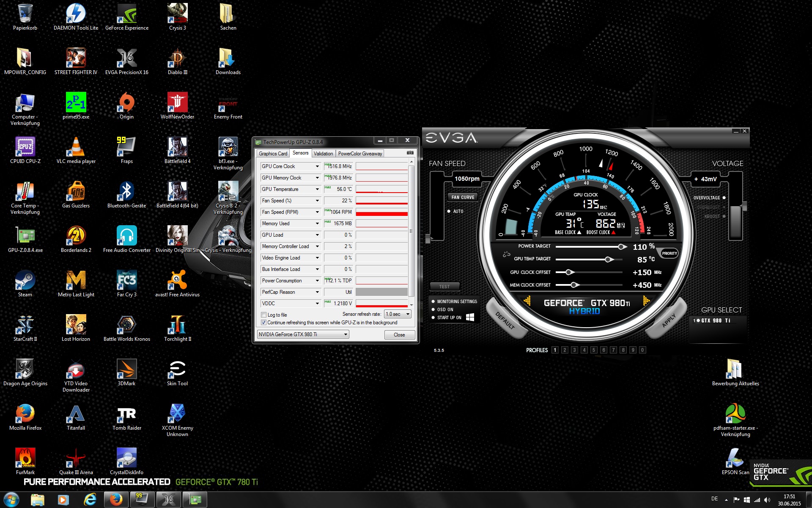Enable the Log to file checkbox
Screen dimensions: 812x508
coord(264,315)
